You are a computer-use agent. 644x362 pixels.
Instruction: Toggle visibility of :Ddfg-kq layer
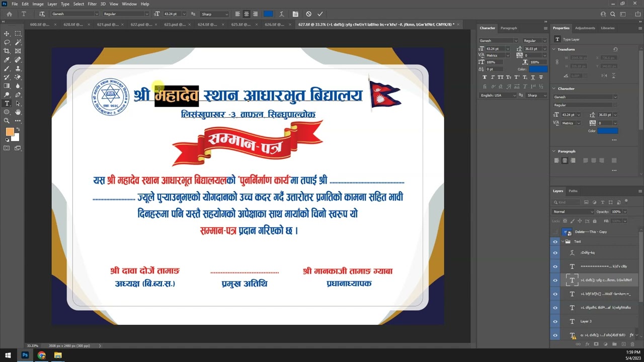coord(555,253)
